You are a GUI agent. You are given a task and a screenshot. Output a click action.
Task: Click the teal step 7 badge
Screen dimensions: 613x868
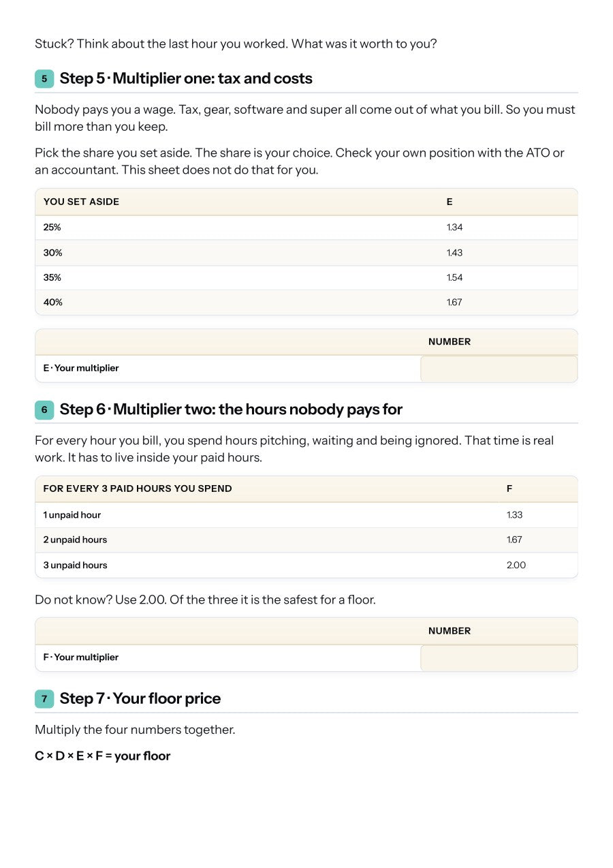[x=44, y=699]
